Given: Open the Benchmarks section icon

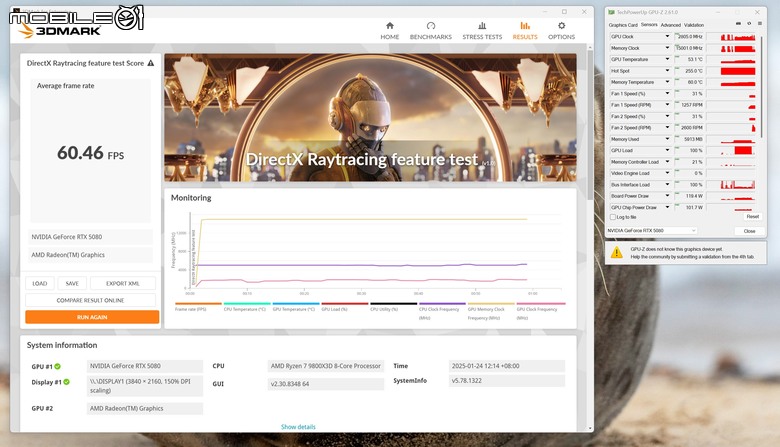Looking at the screenshot, I should (431, 26).
